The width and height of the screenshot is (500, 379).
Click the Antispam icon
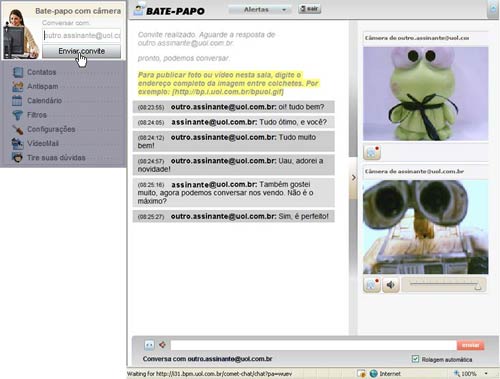point(18,86)
